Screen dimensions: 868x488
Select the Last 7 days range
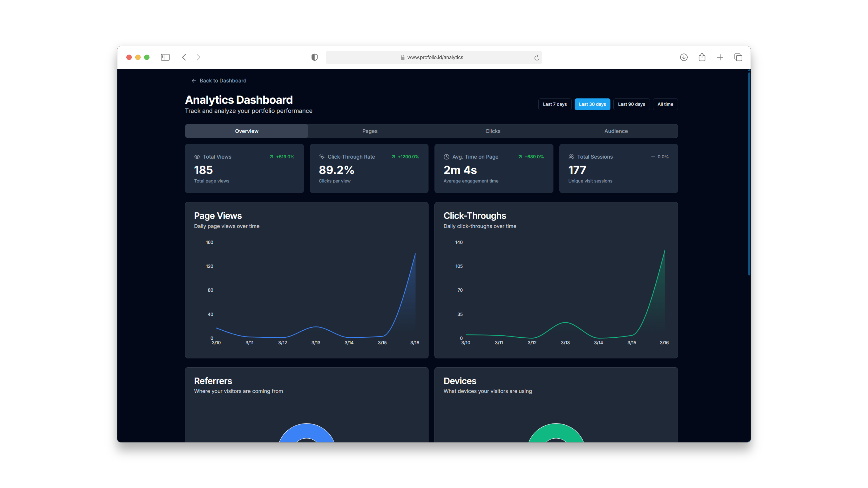555,104
